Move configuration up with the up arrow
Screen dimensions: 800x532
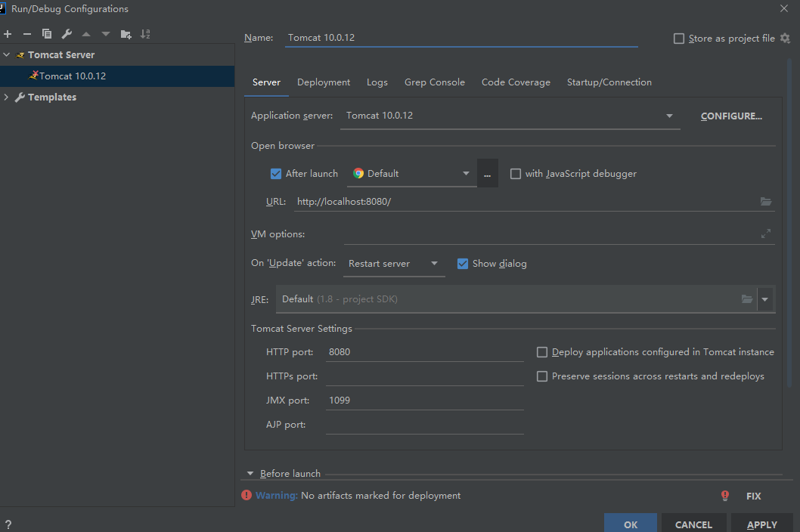[x=86, y=34]
